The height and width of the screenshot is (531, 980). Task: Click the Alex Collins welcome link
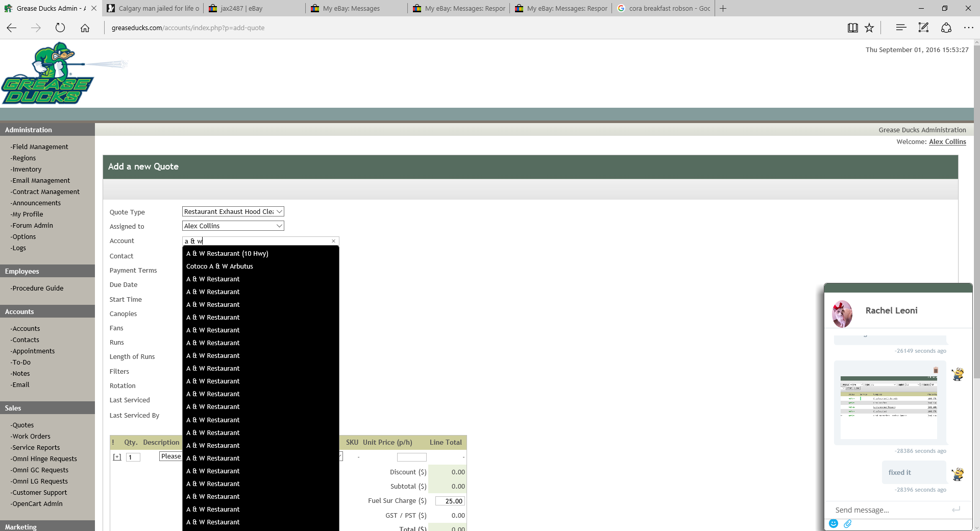pos(947,142)
